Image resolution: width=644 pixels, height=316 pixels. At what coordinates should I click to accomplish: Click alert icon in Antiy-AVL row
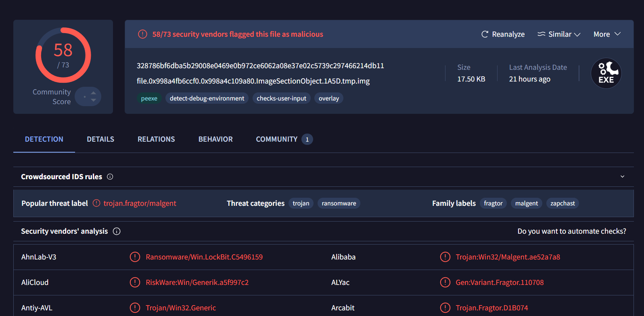tap(135, 308)
